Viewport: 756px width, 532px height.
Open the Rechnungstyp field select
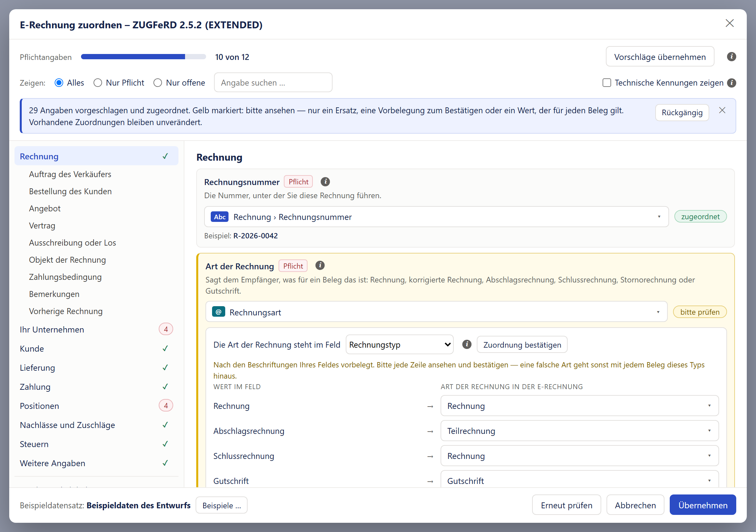pos(399,345)
